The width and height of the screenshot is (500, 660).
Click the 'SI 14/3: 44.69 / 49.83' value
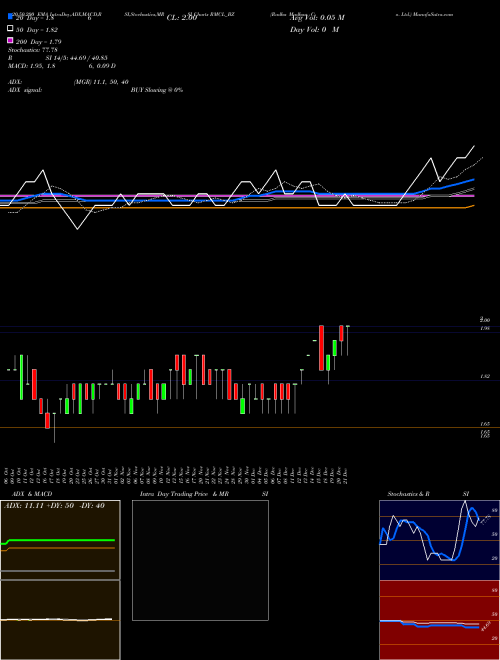coord(77,58)
